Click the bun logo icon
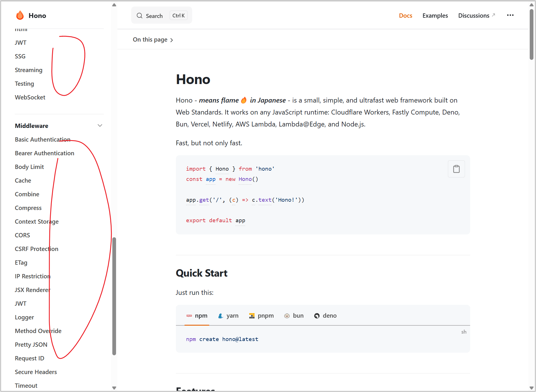This screenshot has height=392, width=536. coord(287,316)
